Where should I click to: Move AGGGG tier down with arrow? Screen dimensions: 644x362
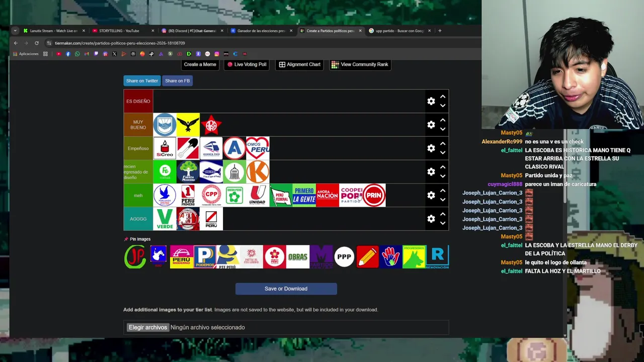(443, 223)
